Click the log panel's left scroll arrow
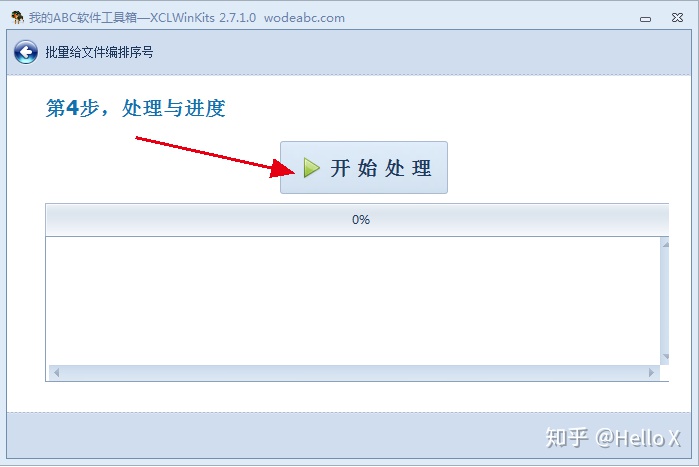This screenshot has width=699, height=467. 56,373
